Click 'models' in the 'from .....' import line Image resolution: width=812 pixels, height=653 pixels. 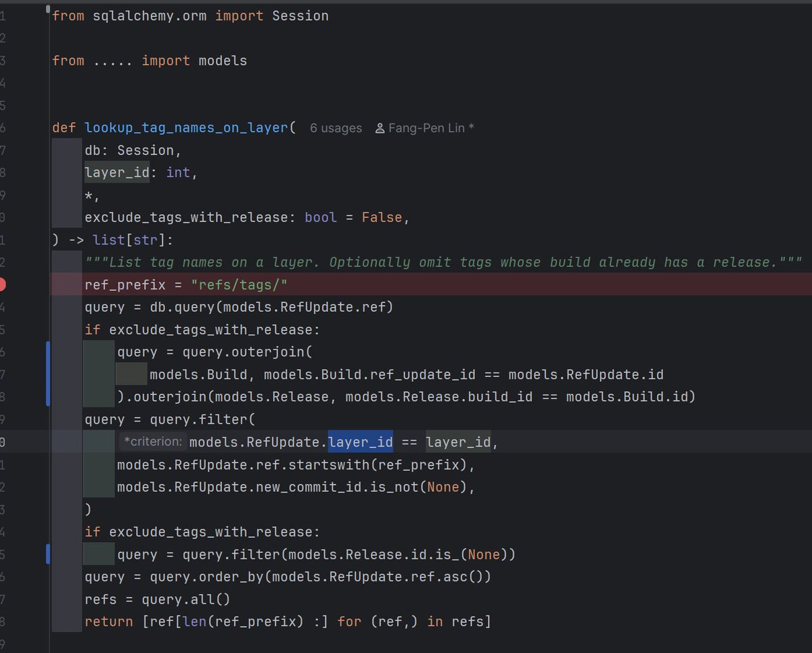tap(223, 61)
